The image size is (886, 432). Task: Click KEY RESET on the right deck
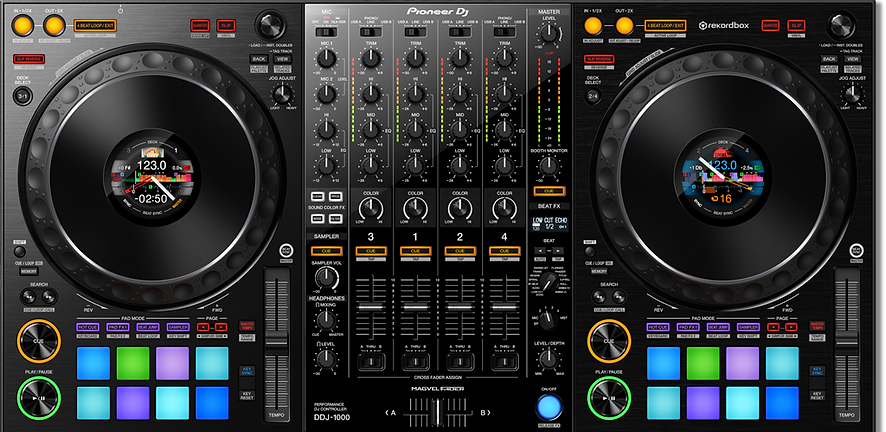(x=817, y=395)
